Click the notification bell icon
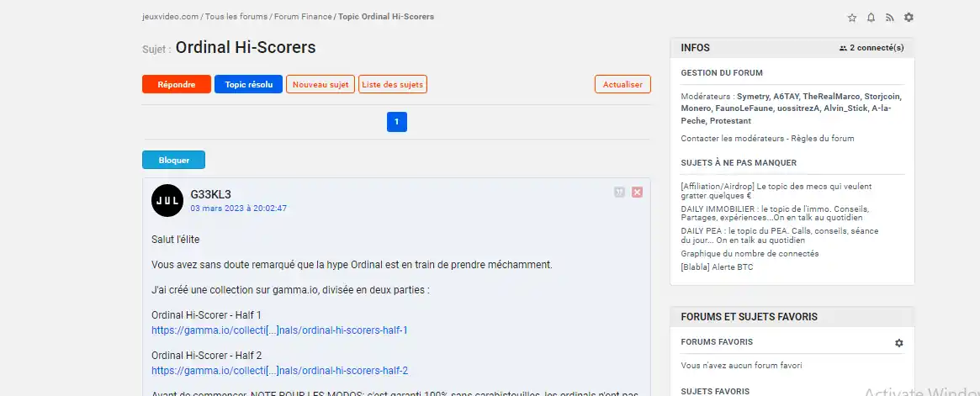This screenshot has width=980, height=396. (x=871, y=18)
